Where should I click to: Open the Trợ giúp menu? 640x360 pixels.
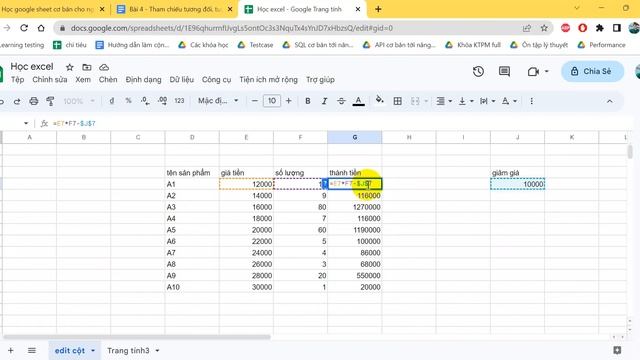pyautogui.click(x=320, y=80)
